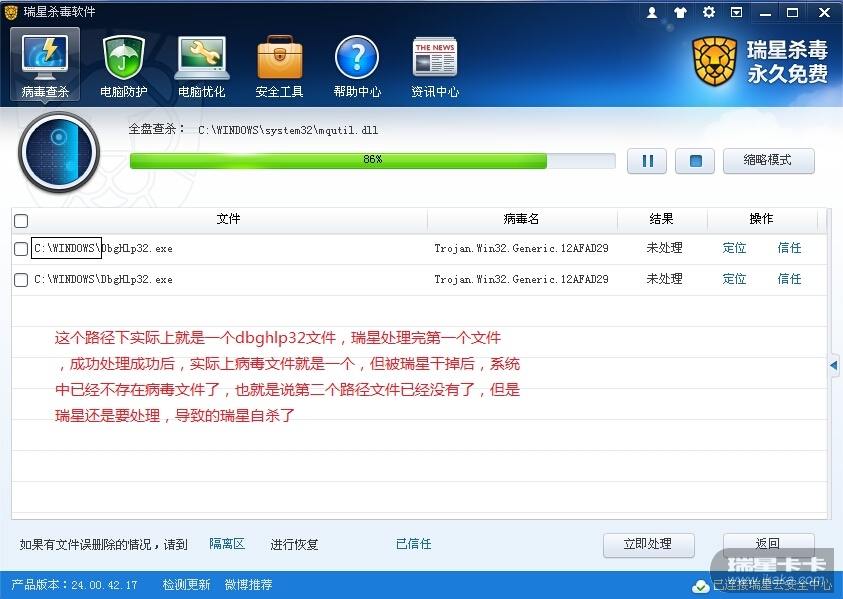Viewport: 843px width, 599px height.
Task: Click the 86% scan progress bar
Action: pos(373,160)
